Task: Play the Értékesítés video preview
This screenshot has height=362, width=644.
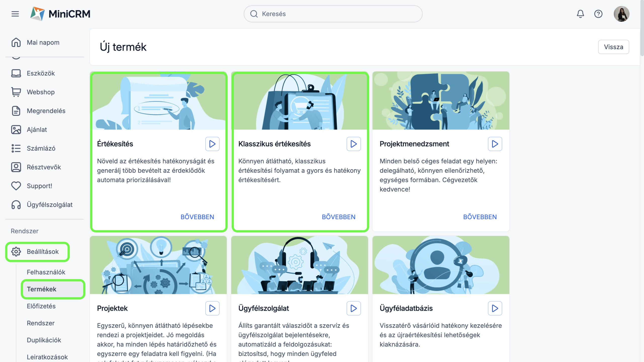Action: 212,144
